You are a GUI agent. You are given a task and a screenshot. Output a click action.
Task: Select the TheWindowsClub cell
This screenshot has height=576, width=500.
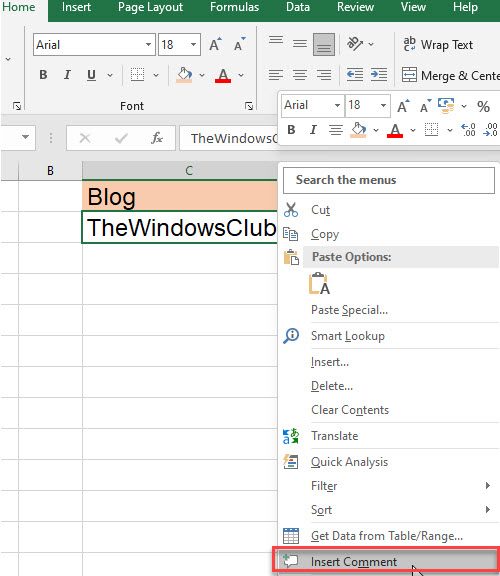click(x=180, y=227)
